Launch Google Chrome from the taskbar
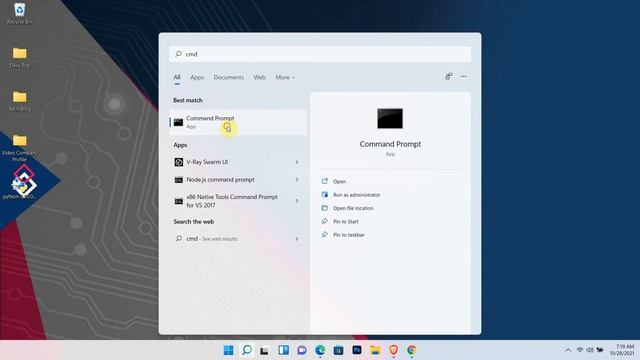Image resolution: width=640 pixels, height=360 pixels. (x=411, y=350)
